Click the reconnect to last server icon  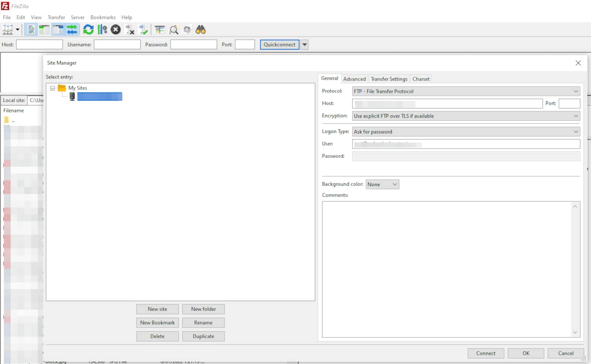coord(144,30)
